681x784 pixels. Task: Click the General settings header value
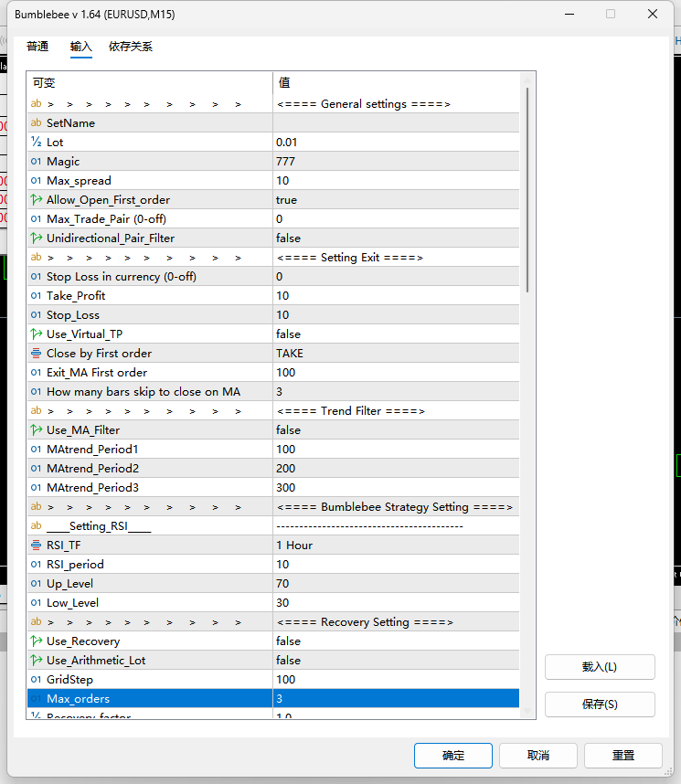364,104
